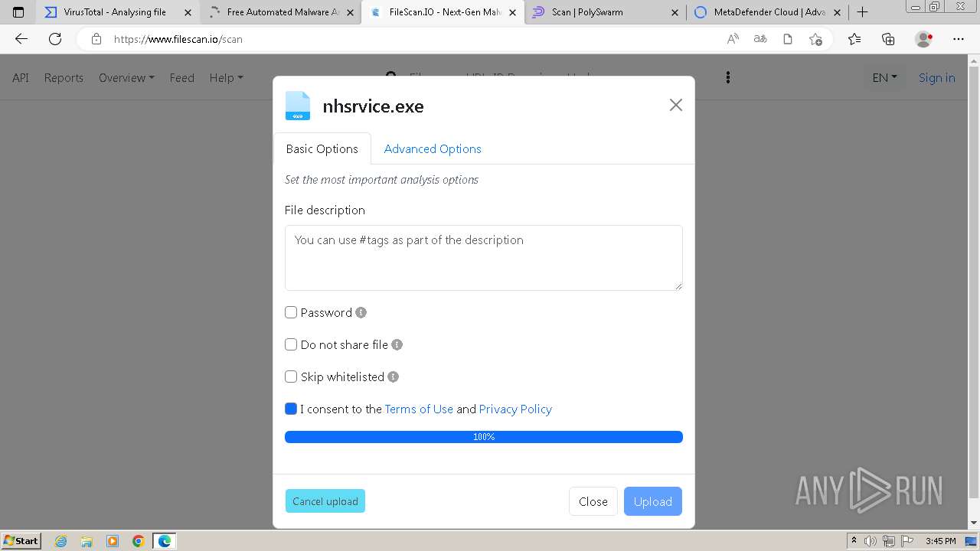This screenshot has height=551, width=980.
Task: Tick Skip whitelisted checkbox
Action: 291,377
